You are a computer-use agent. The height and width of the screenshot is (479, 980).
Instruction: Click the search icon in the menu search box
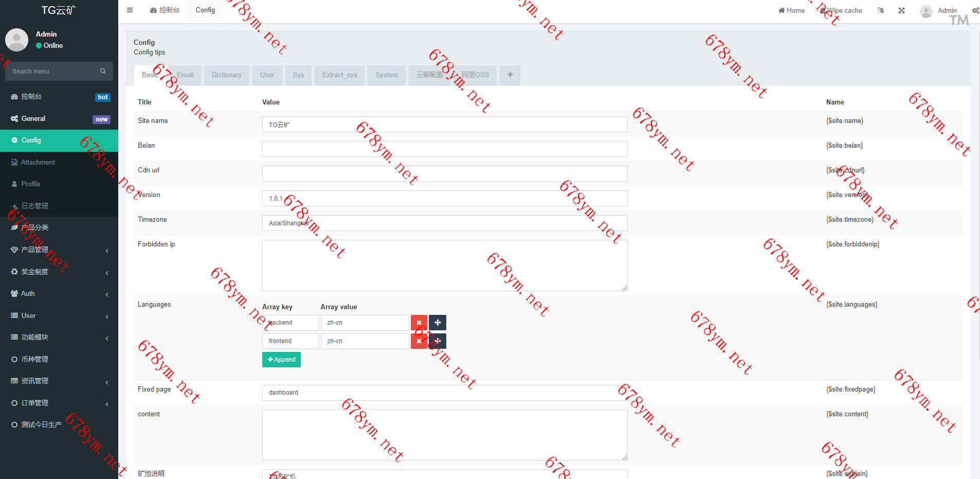[103, 72]
